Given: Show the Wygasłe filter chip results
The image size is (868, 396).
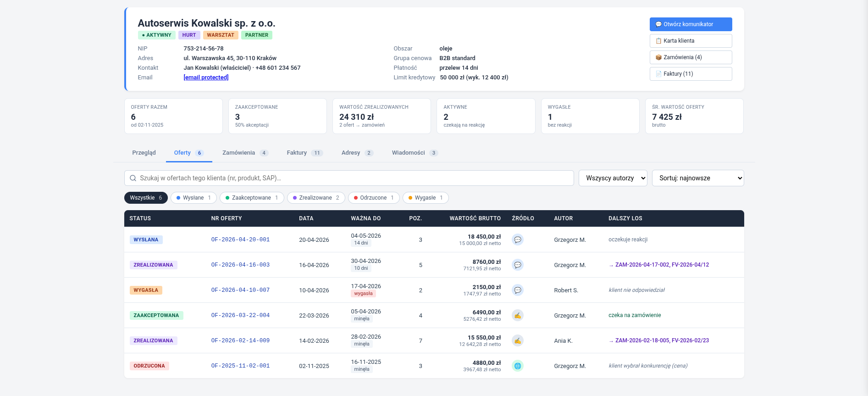Looking at the screenshot, I should point(426,198).
